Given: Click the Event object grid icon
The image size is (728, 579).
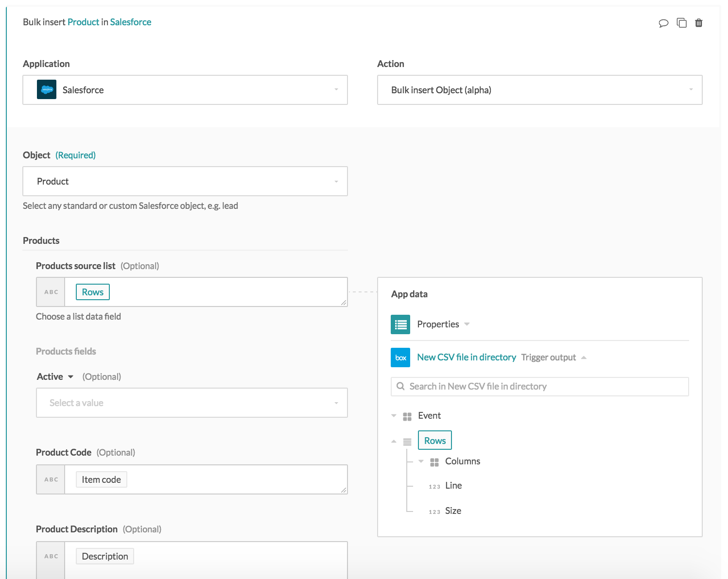Looking at the screenshot, I should pyautogui.click(x=407, y=416).
